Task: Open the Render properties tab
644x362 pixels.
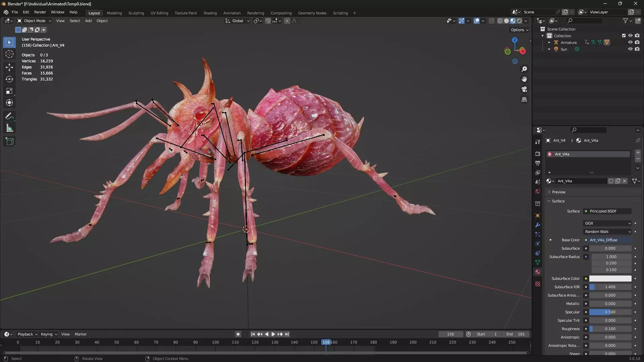Action: (538, 154)
